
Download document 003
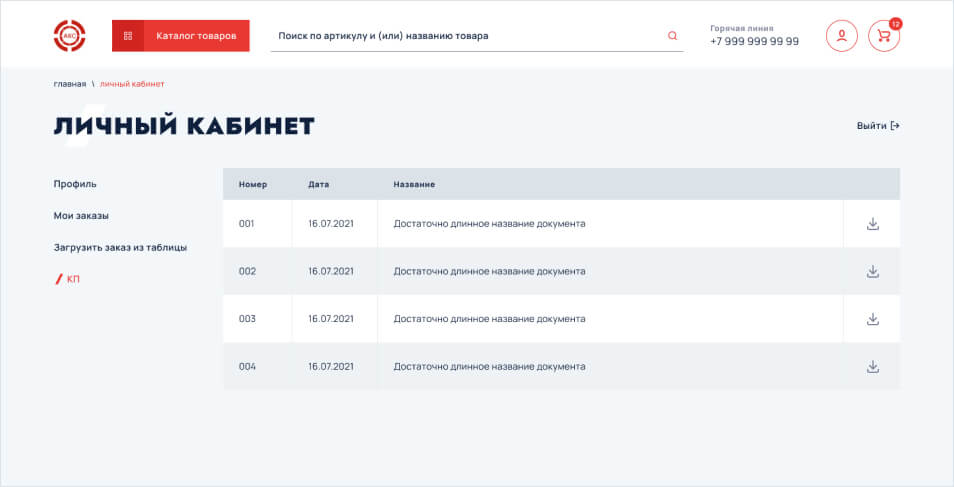pos(872,319)
